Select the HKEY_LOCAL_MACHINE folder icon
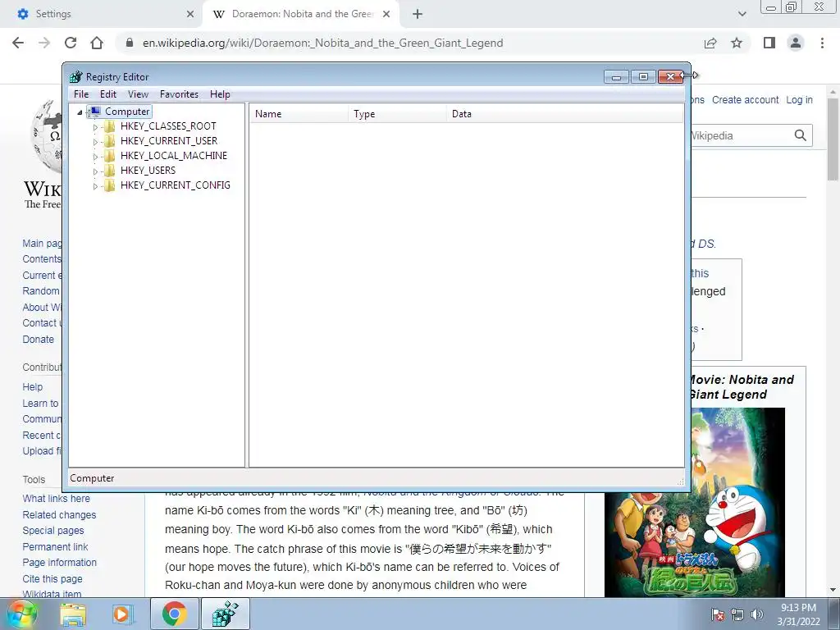The image size is (840, 630). click(x=109, y=156)
